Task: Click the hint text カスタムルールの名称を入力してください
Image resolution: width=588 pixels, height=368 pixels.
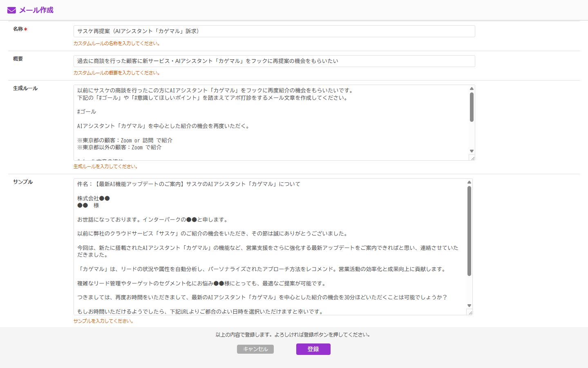Action: pos(116,43)
